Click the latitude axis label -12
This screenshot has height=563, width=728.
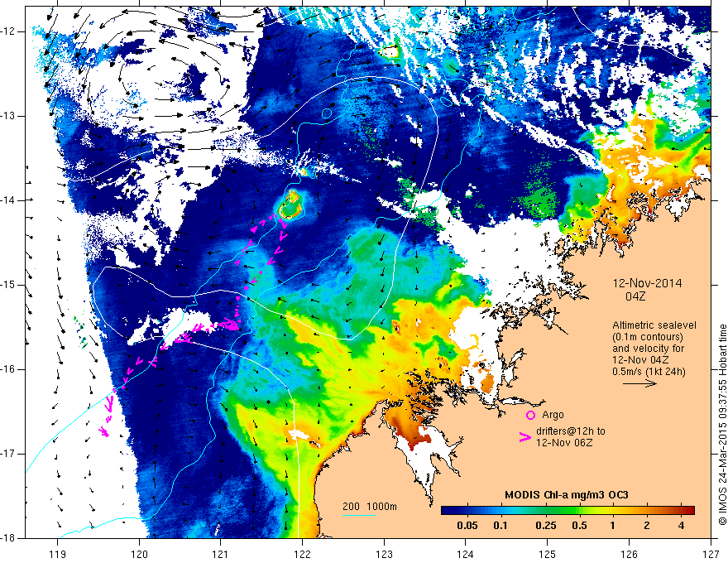[7, 31]
